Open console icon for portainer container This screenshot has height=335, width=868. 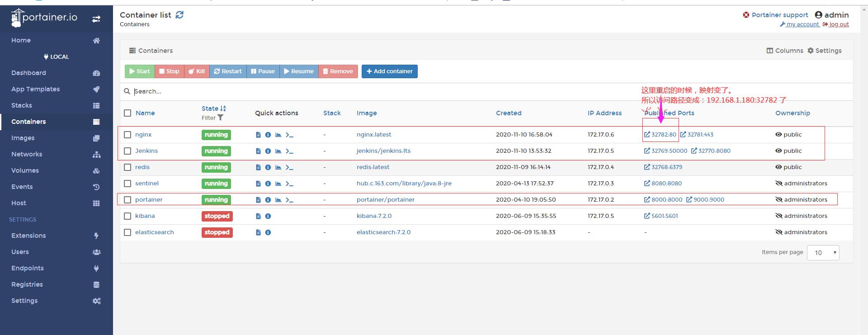tap(290, 200)
